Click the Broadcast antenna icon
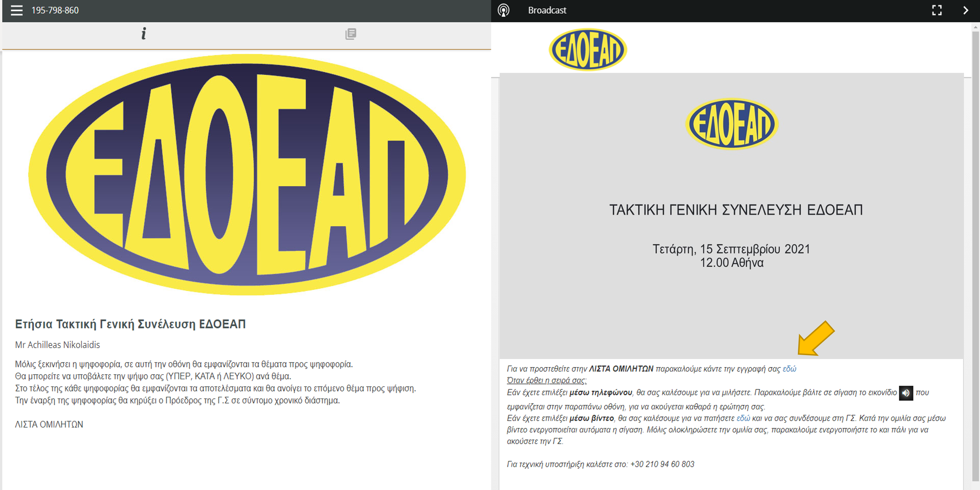980x490 pixels. pyautogui.click(x=503, y=10)
